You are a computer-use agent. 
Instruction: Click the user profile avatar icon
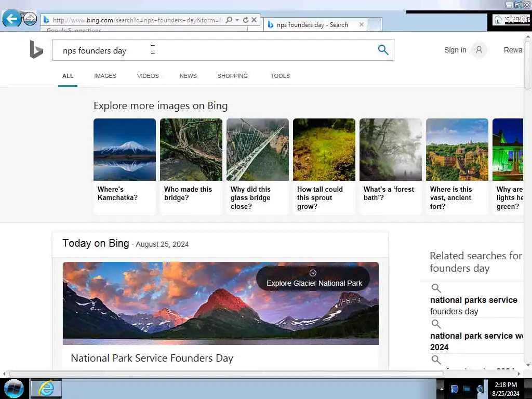478,50
